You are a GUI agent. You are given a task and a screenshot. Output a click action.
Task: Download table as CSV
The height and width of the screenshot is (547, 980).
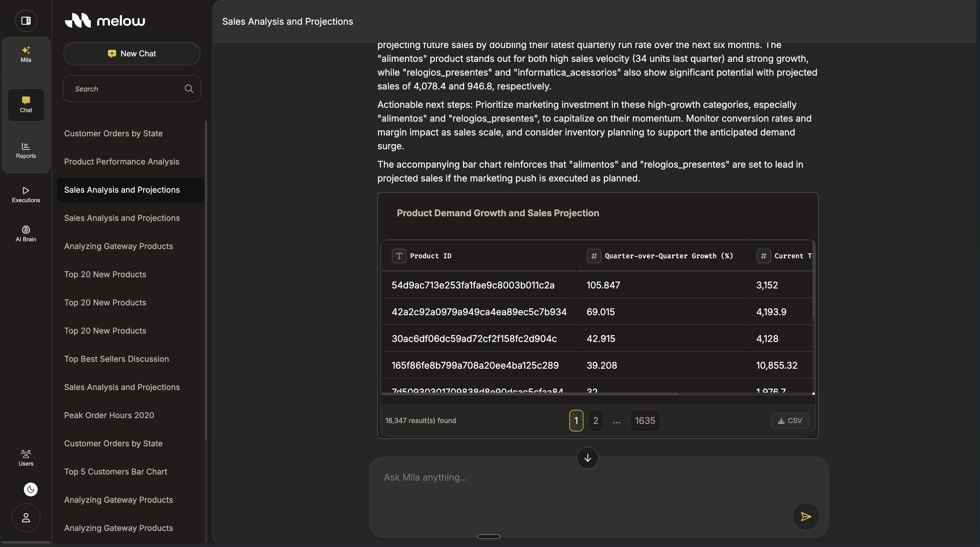(790, 420)
